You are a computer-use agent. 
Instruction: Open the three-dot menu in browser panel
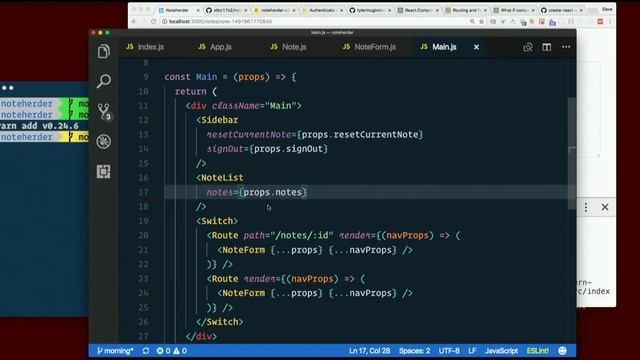(x=586, y=207)
